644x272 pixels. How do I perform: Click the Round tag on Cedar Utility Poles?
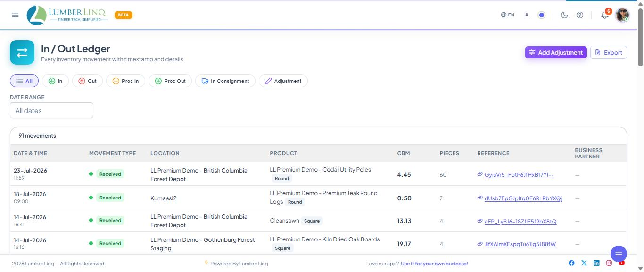coord(282,178)
